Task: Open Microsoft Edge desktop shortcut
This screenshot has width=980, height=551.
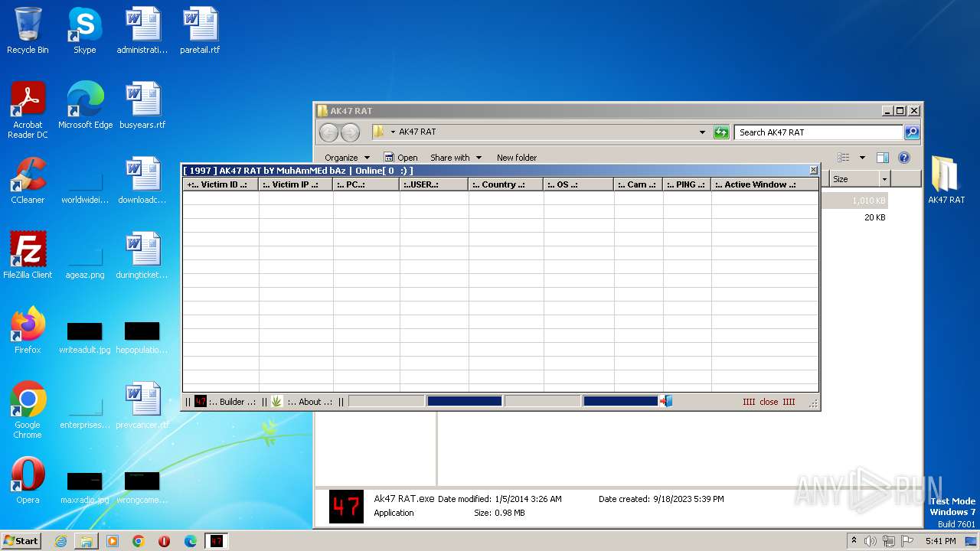Action: (85, 106)
